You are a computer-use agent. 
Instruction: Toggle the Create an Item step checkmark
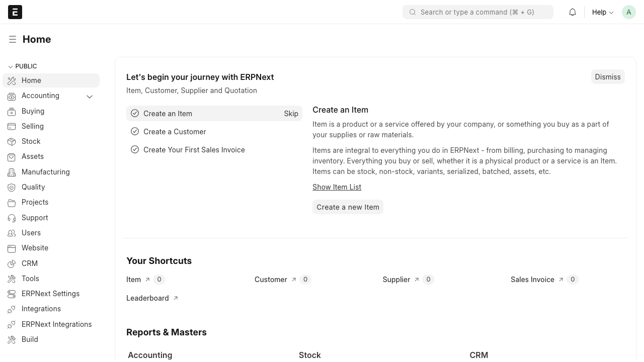click(x=135, y=114)
